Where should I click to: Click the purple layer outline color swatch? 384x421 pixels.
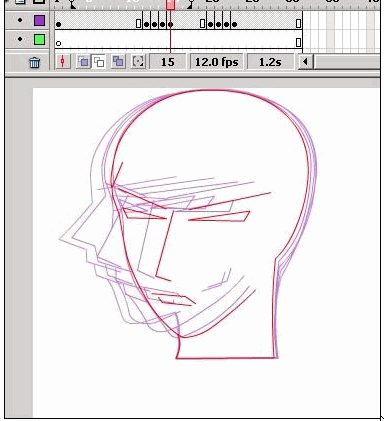point(40,20)
